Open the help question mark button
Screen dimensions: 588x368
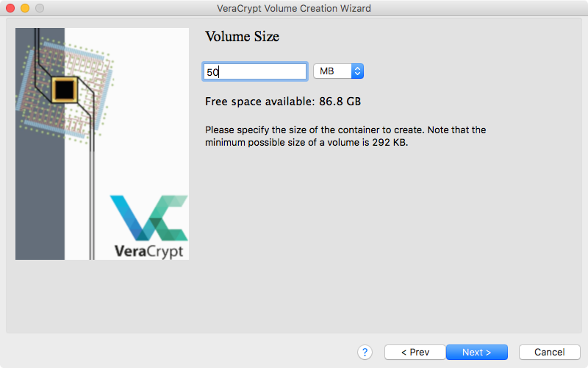[x=365, y=353]
